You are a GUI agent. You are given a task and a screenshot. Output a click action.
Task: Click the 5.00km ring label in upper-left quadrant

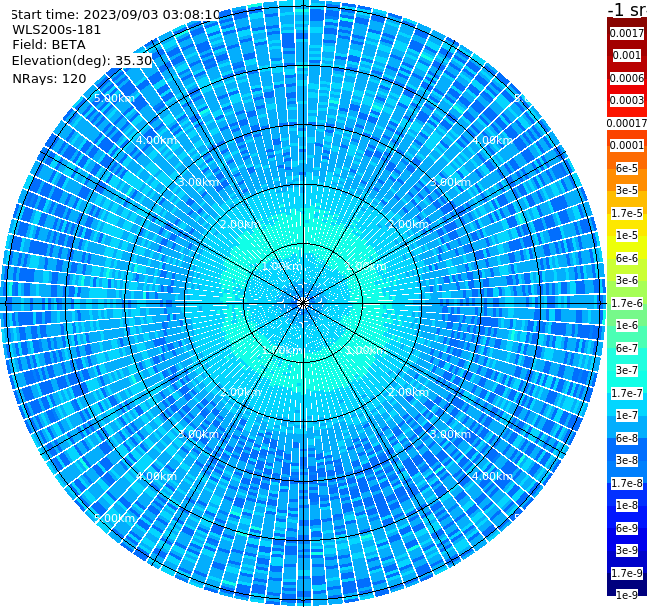coord(114,98)
